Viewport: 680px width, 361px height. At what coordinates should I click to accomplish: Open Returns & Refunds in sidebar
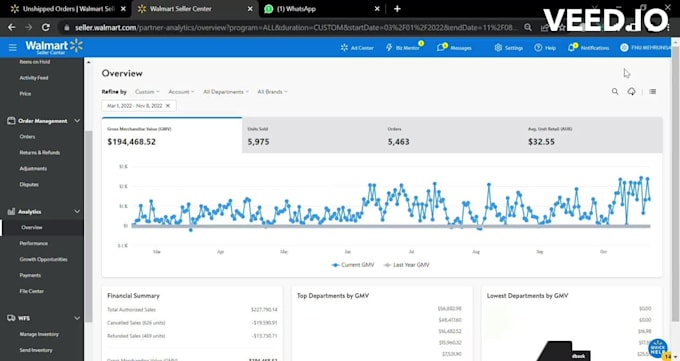tap(39, 153)
